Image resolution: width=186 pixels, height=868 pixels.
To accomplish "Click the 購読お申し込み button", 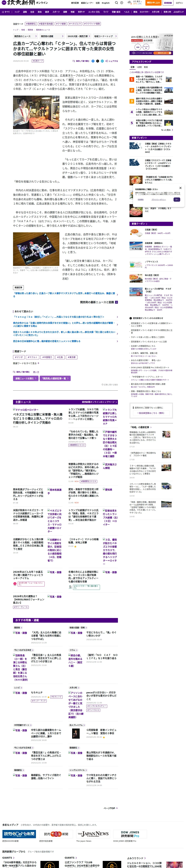I will [154, 3].
